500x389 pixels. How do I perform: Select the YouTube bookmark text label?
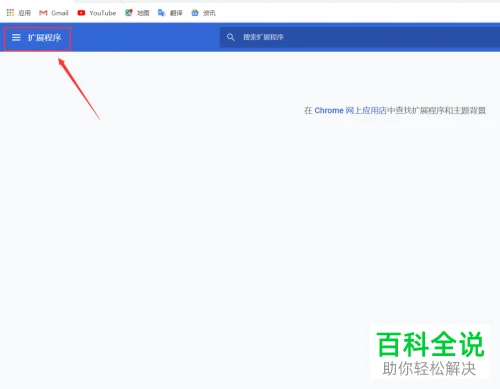(103, 13)
